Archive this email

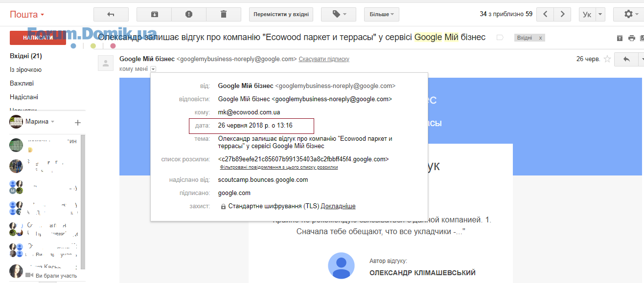click(x=154, y=14)
